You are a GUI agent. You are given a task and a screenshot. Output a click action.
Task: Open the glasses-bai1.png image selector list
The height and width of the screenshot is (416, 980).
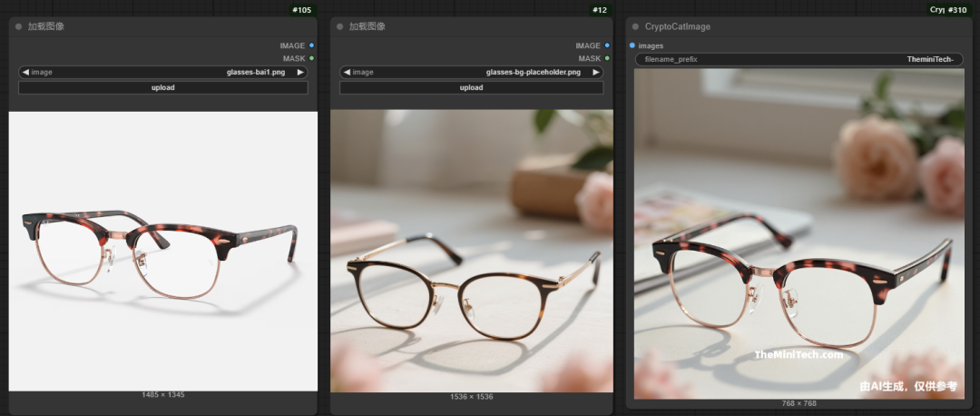pos(163,72)
